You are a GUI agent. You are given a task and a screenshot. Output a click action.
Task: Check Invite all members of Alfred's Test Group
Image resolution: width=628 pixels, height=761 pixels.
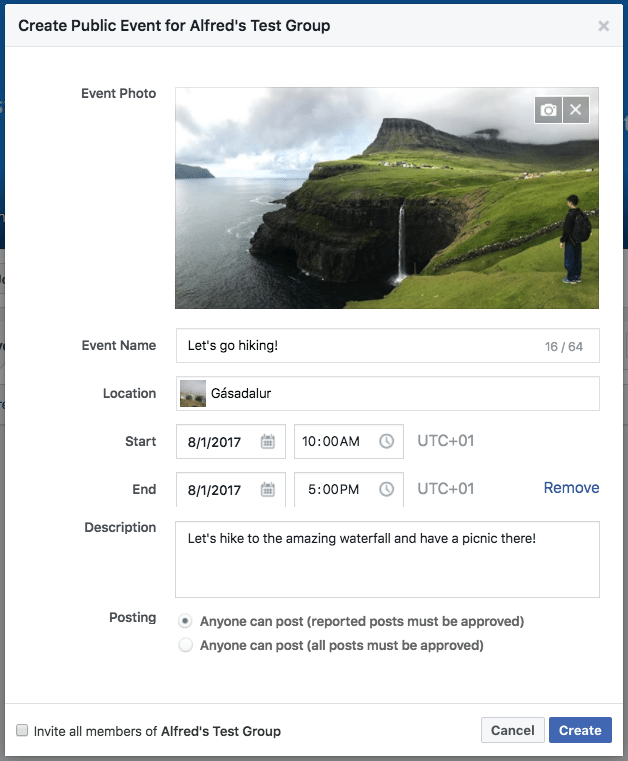22,730
